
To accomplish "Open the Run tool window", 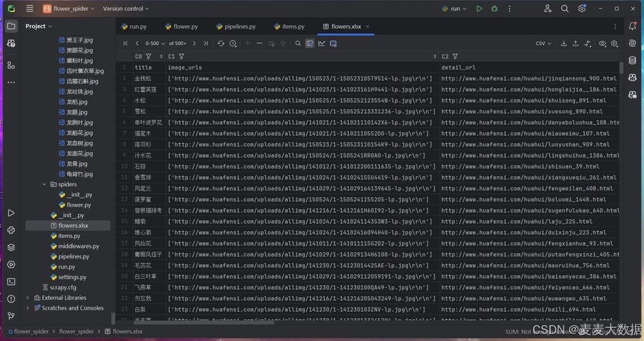I will [x=11, y=213].
